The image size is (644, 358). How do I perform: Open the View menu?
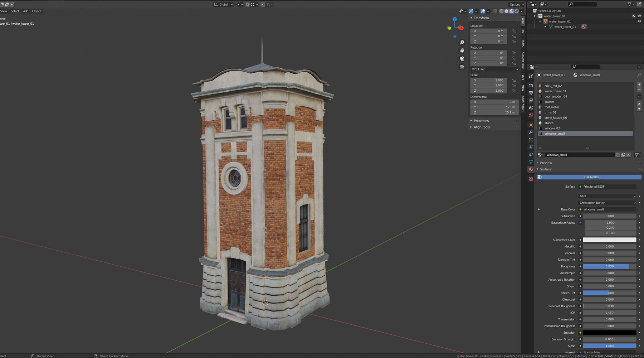tap(4, 11)
